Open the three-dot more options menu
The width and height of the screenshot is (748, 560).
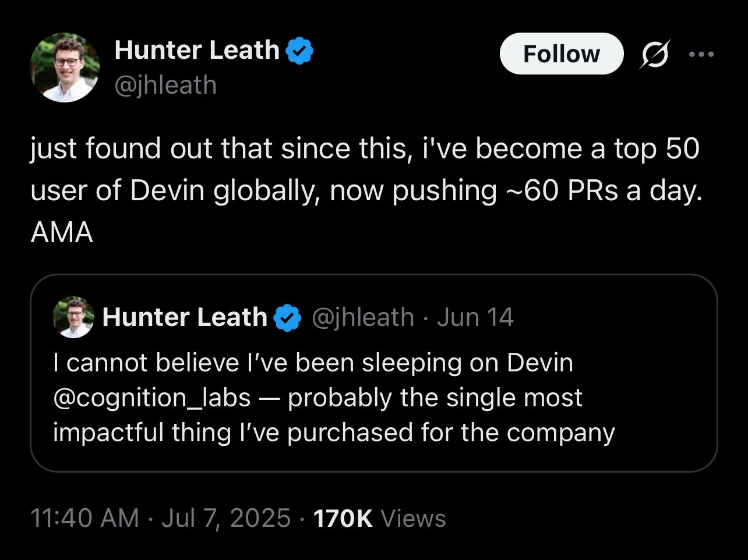[700, 54]
